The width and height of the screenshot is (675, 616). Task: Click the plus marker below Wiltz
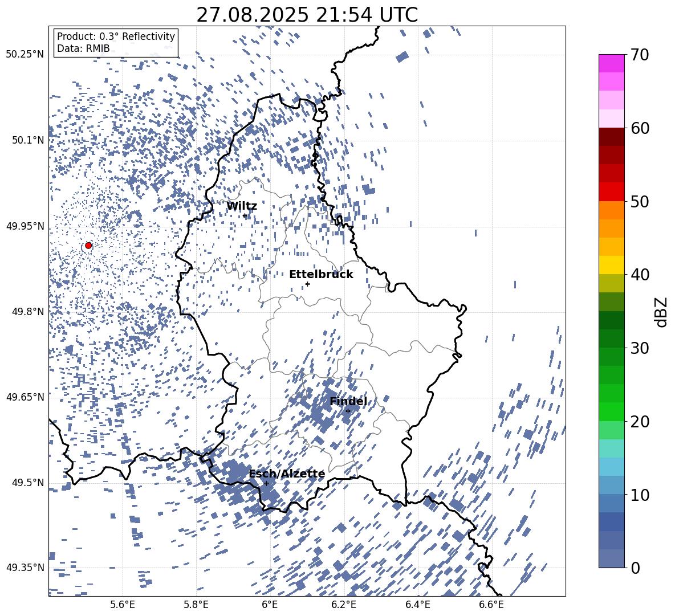click(245, 215)
